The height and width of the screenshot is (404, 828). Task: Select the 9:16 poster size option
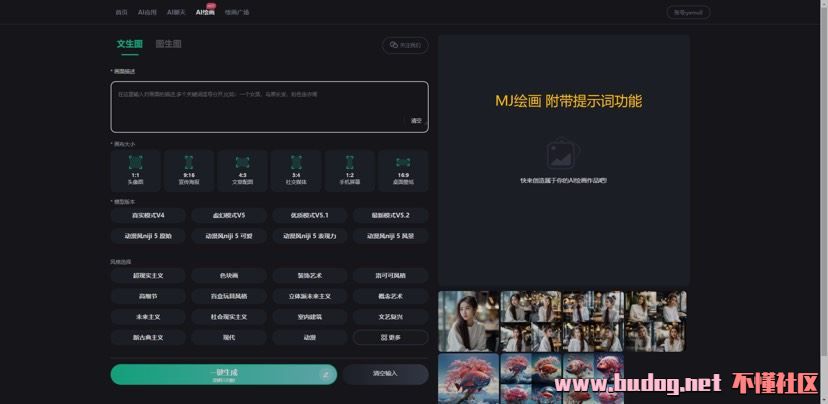click(189, 171)
